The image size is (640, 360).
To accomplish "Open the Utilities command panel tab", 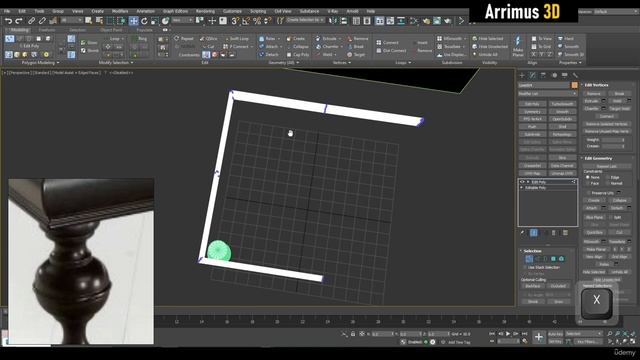I will point(575,75).
